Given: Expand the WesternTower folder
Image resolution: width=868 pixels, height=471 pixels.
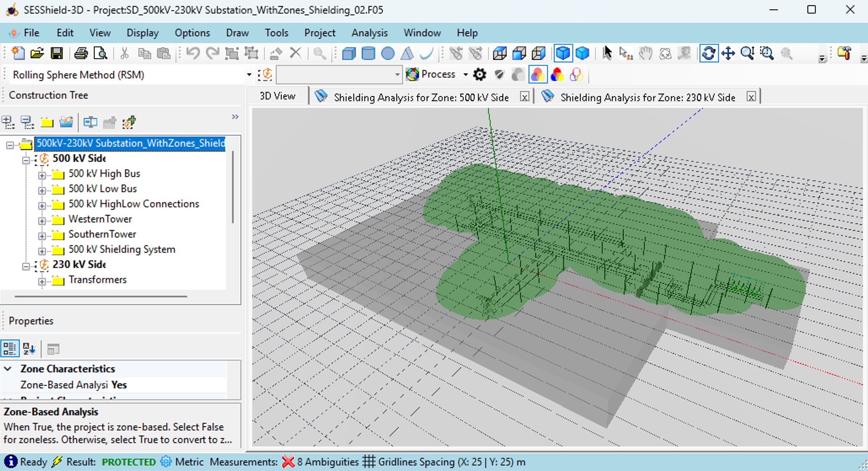Looking at the screenshot, I should [42, 221].
